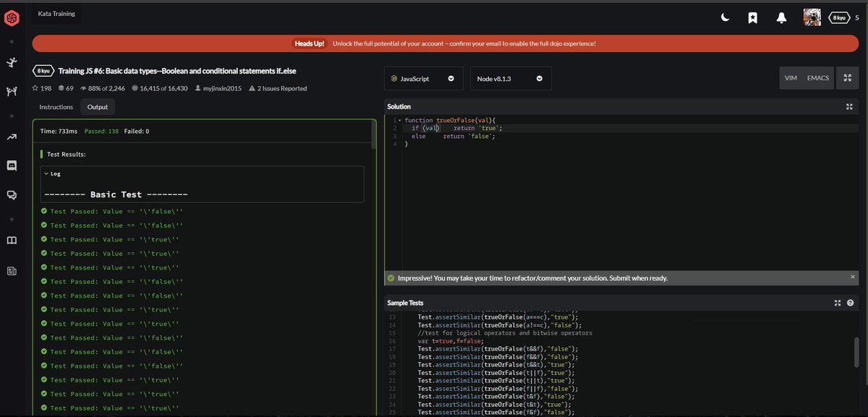Click the 8 kyu rank badge in header
This screenshot has width=868, height=417.
[839, 17]
